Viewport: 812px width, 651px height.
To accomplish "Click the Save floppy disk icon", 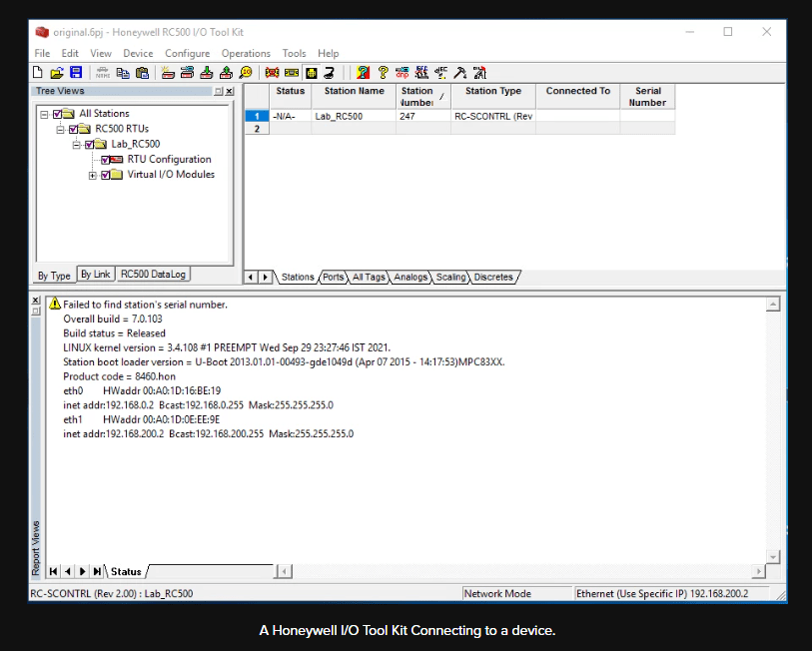I will point(75,73).
